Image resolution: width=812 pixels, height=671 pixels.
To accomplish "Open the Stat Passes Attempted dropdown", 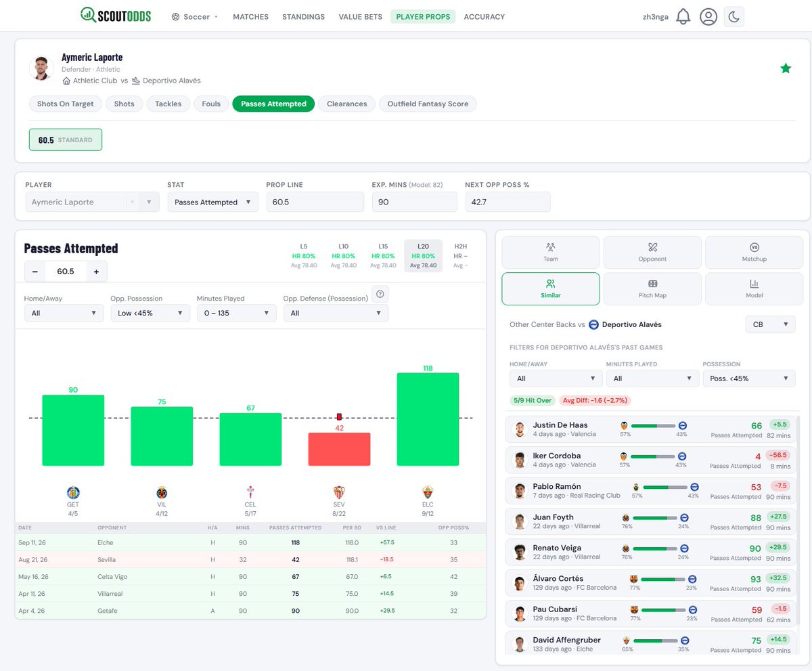I will click(212, 202).
